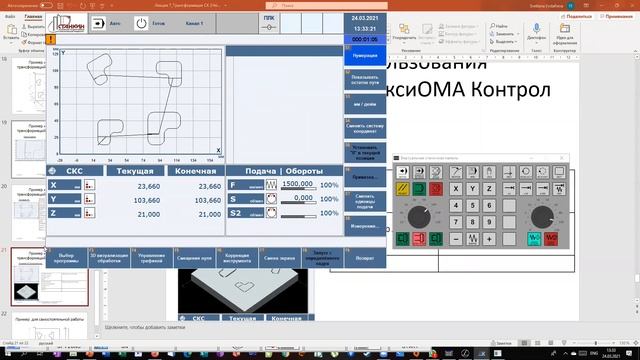Select slide 20 thumbnail
The width and height of the screenshot is (640, 360).
point(29,213)
